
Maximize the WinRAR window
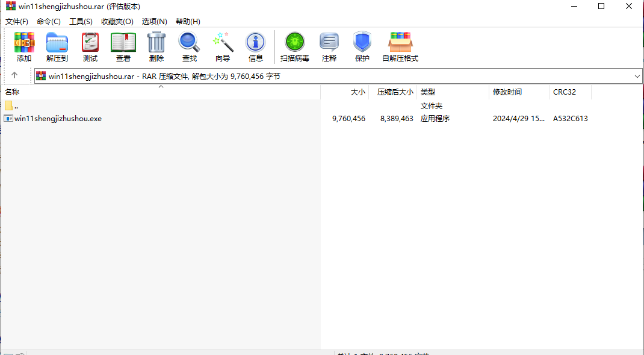pos(601,6)
